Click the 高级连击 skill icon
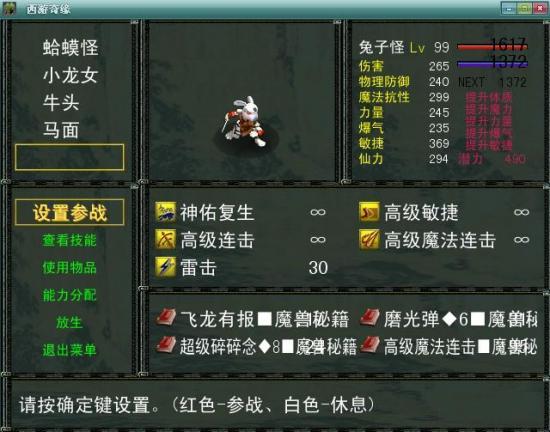The image size is (550, 432). [x=166, y=239]
